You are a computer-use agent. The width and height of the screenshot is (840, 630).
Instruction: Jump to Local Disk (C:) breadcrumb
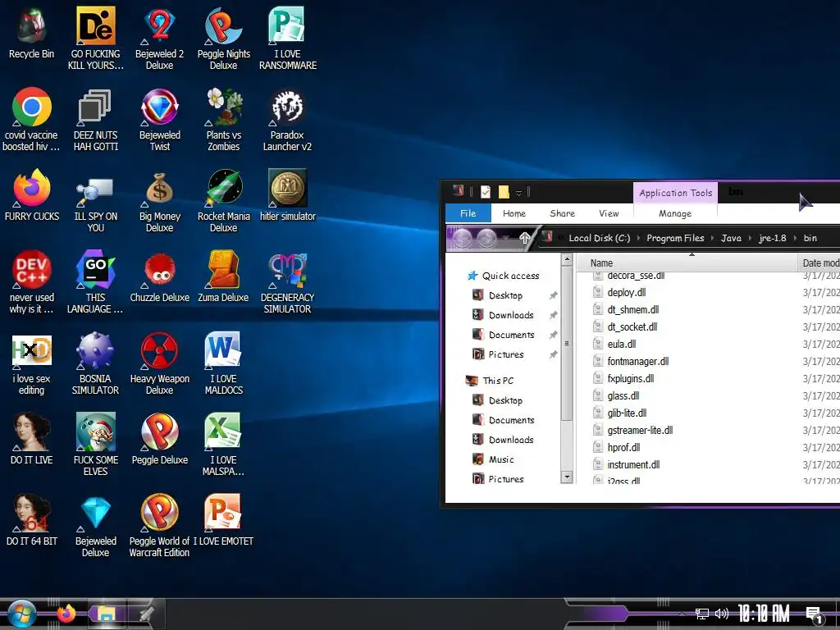(600, 238)
